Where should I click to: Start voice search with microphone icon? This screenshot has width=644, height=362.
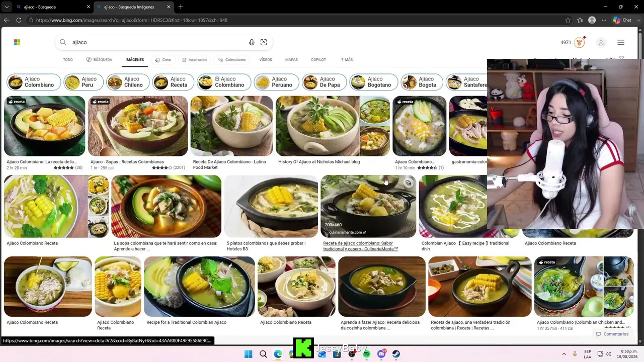tap(252, 42)
